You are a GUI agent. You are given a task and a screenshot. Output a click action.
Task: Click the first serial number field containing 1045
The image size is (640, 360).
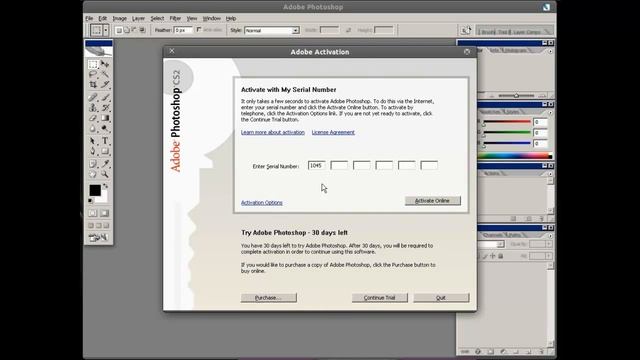pos(317,165)
